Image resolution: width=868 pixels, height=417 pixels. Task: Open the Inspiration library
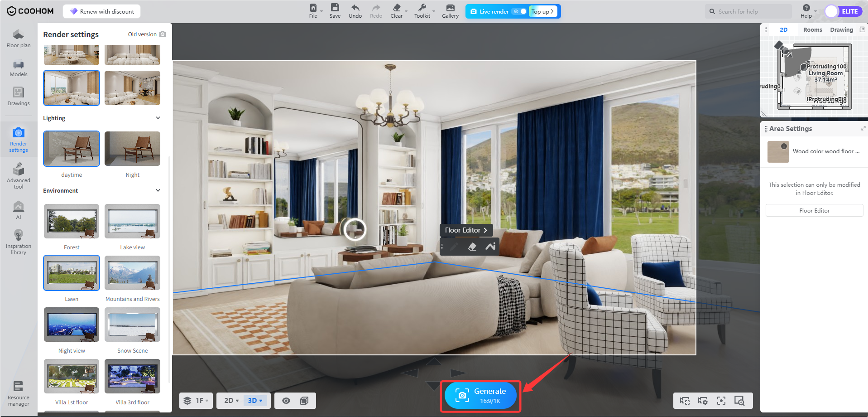click(x=19, y=242)
